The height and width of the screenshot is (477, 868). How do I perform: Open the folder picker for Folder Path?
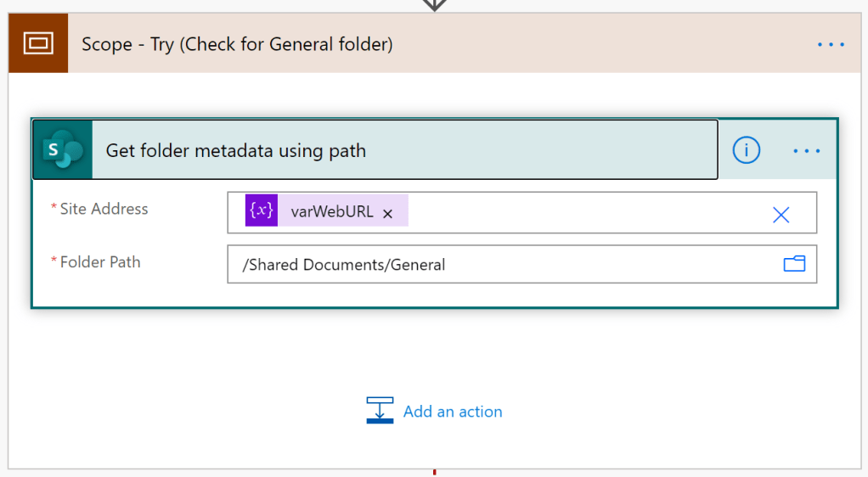[794, 264]
